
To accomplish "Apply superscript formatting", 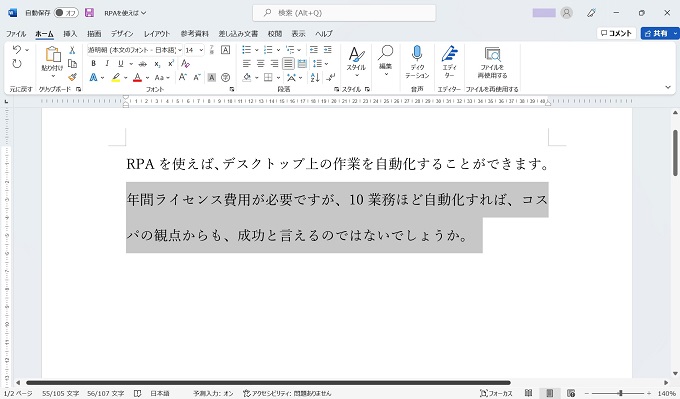I will tap(171, 64).
